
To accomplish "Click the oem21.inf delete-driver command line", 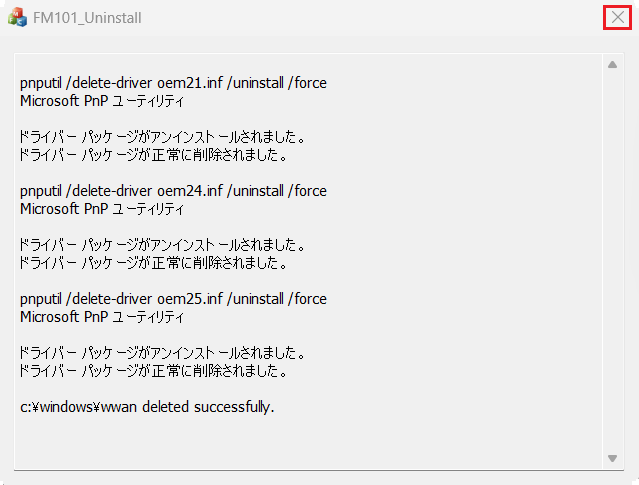I will pyautogui.click(x=173, y=83).
